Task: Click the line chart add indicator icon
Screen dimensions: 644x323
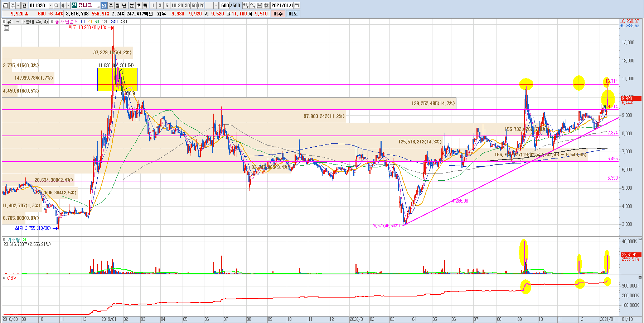Action: click(x=253, y=5)
